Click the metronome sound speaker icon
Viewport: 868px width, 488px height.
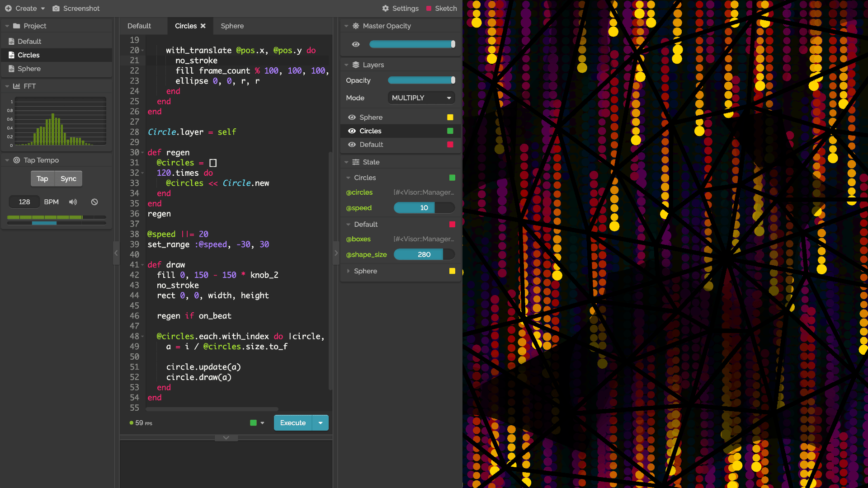coord(73,202)
